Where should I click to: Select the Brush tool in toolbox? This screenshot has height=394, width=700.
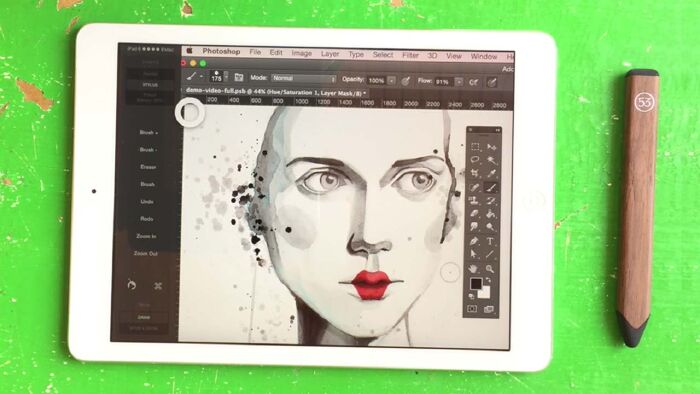pyautogui.click(x=491, y=187)
